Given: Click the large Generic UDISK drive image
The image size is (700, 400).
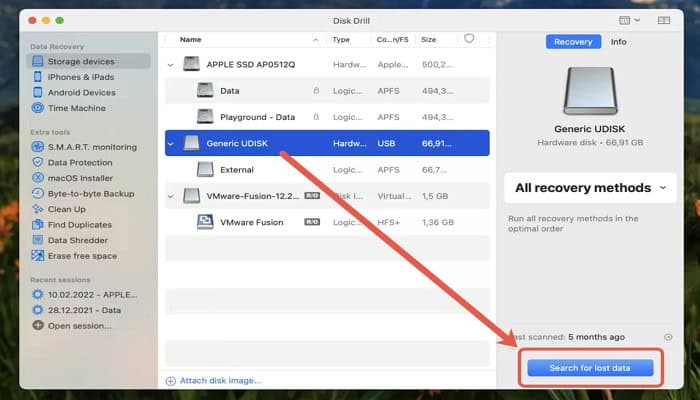Looking at the screenshot, I should 590,91.
